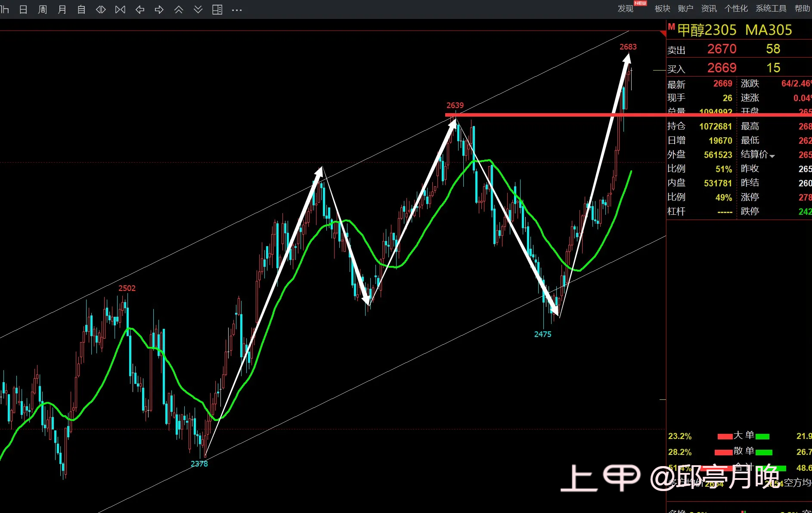Click the 跌停 limit-down label
812x513 pixels.
750,211
